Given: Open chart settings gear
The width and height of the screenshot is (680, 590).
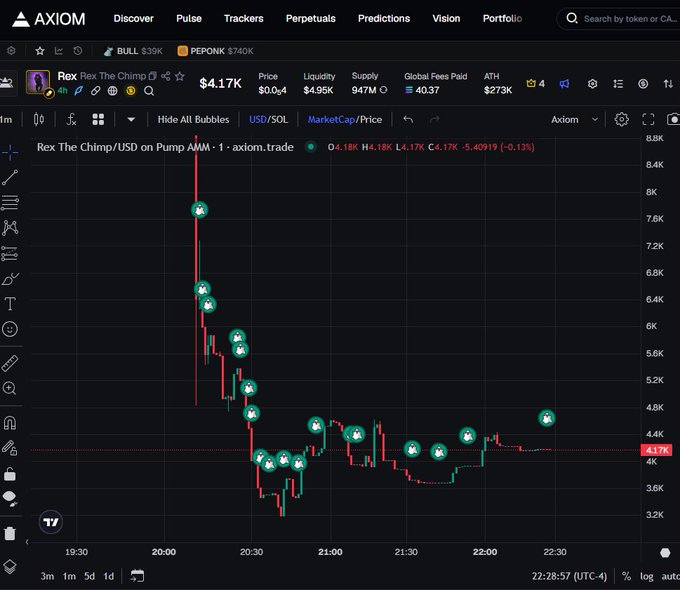Looking at the screenshot, I should coord(621,119).
